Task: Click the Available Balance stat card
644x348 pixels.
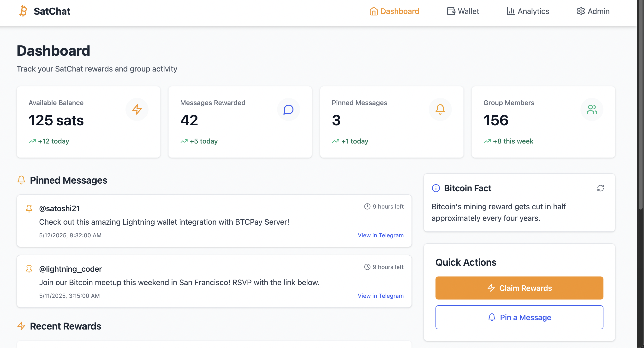Action: 89,122
